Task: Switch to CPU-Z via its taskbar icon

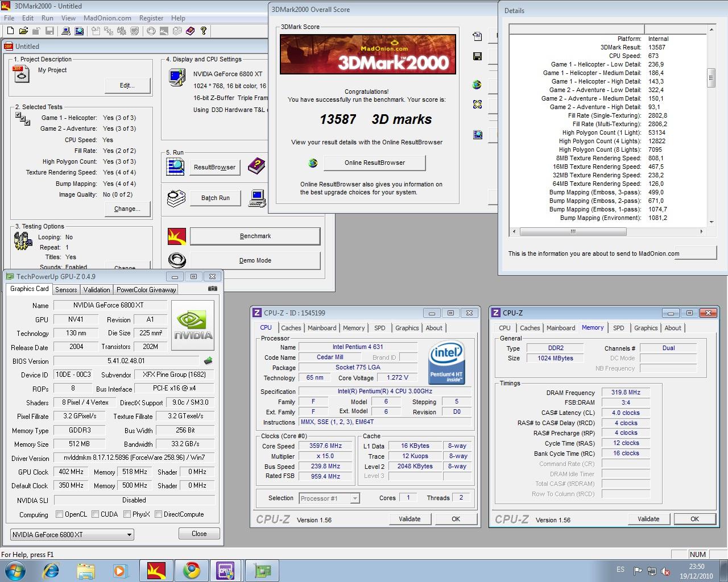Action: coord(226,570)
